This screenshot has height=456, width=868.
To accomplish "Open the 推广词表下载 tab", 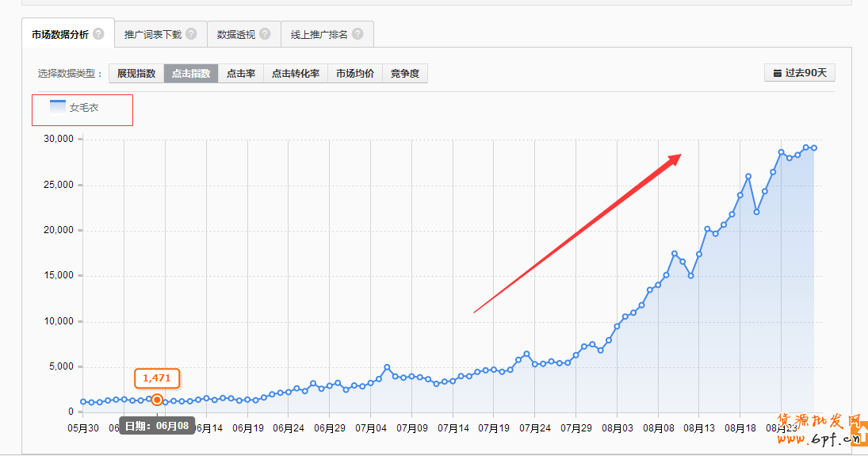I will click(x=153, y=34).
